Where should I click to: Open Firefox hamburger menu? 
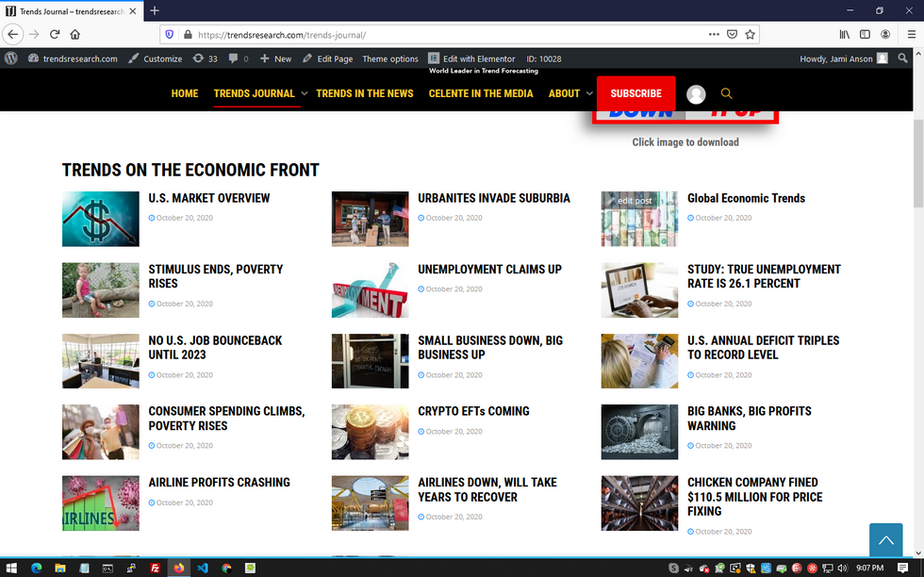911,34
